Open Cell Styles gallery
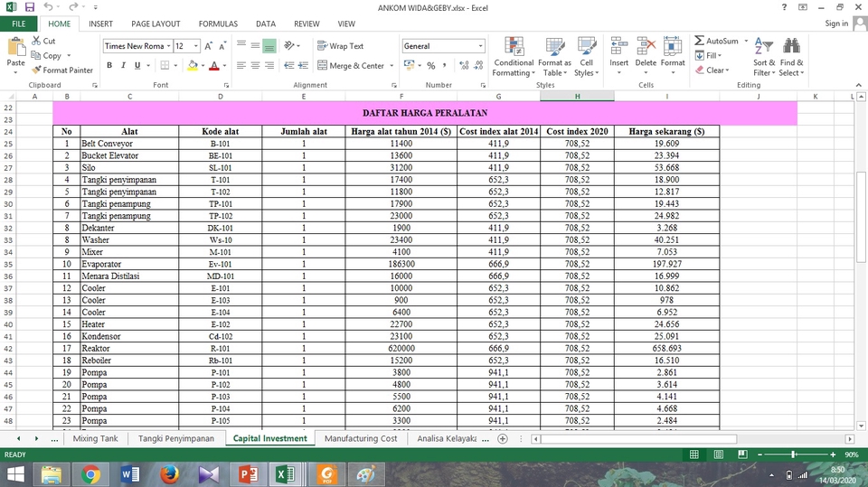Viewport: 868px width, 487px height. (x=586, y=56)
